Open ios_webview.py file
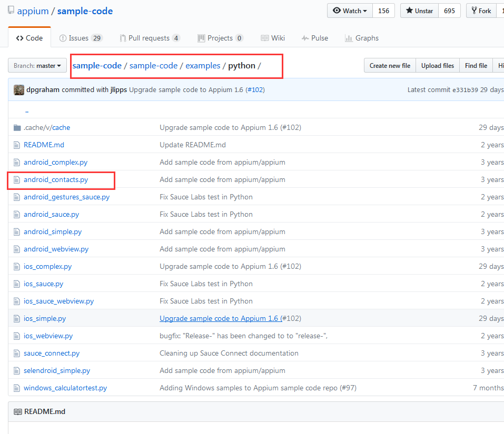504x434 pixels. 48,336
